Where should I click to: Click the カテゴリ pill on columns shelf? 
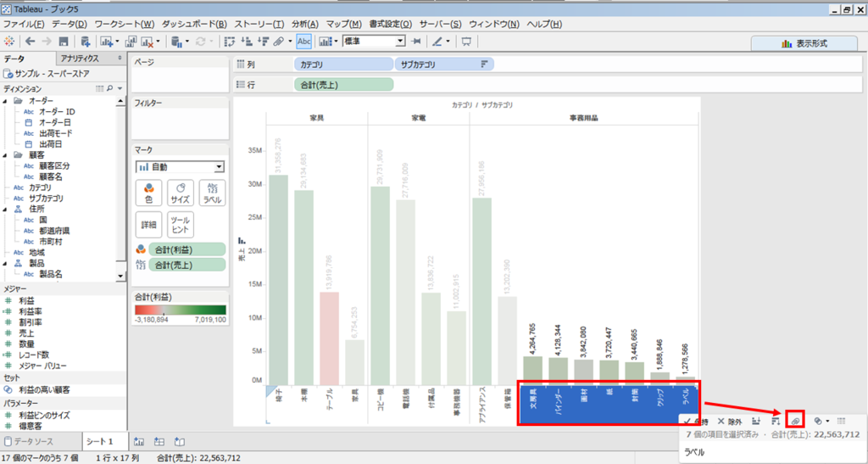click(x=344, y=64)
